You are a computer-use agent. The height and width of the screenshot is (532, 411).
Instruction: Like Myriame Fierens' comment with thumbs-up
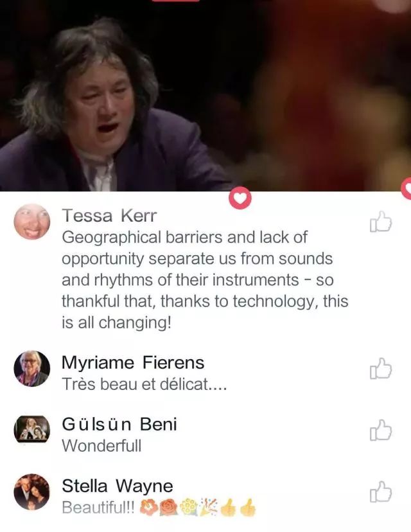coord(380,368)
